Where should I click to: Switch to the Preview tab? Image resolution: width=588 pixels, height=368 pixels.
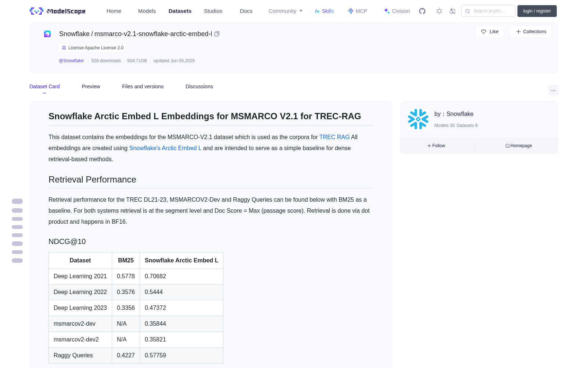coord(91,86)
